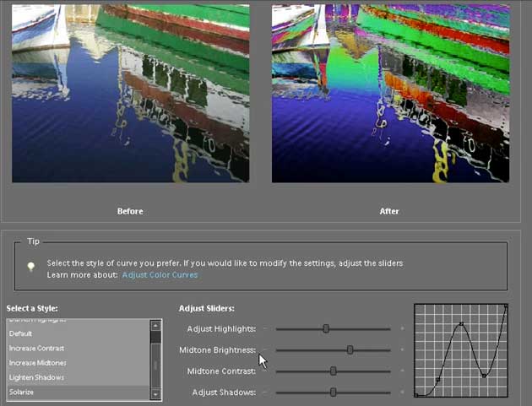Click the style list scroll down arrow

tap(155, 394)
